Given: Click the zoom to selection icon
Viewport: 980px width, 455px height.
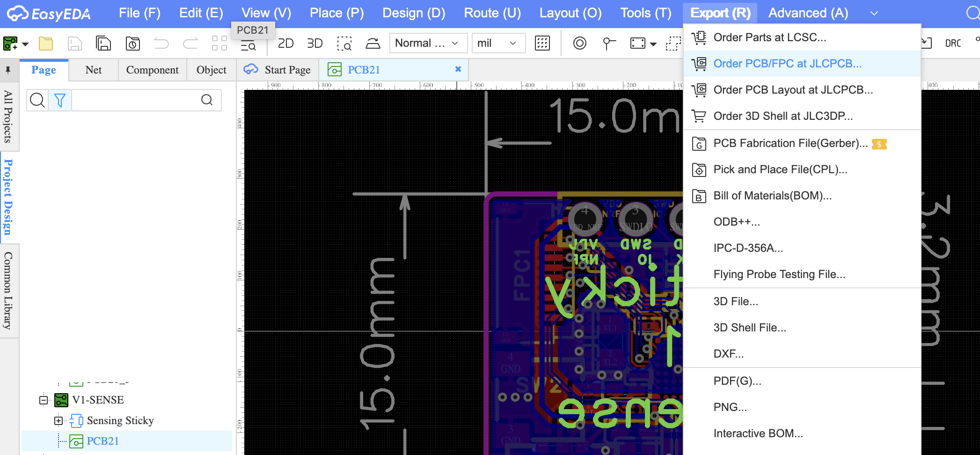Looking at the screenshot, I should coord(344,44).
